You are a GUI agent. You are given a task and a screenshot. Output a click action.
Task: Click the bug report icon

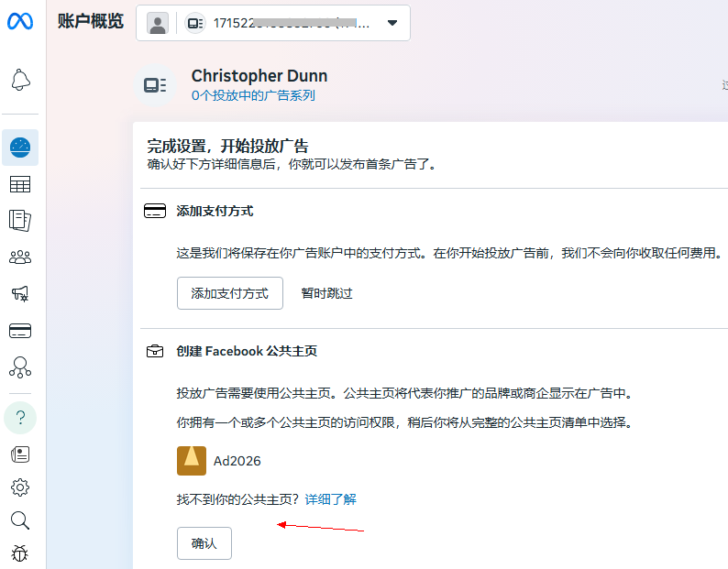point(20,553)
